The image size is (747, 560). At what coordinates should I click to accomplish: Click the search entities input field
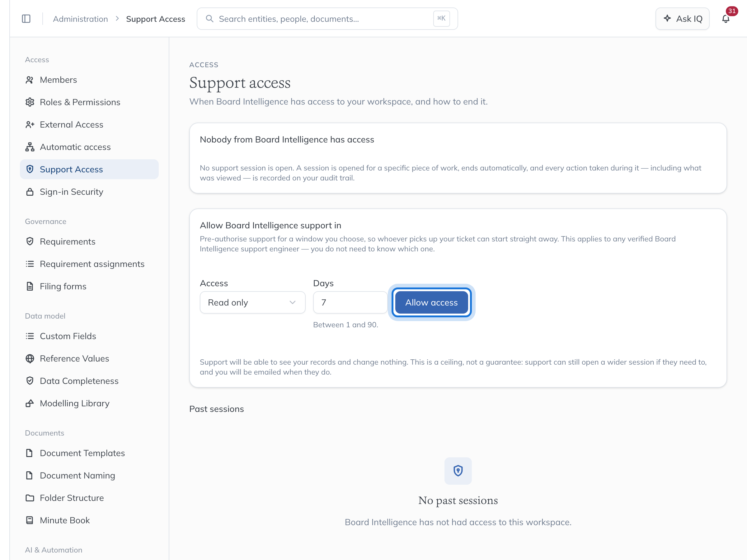[327, 19]
